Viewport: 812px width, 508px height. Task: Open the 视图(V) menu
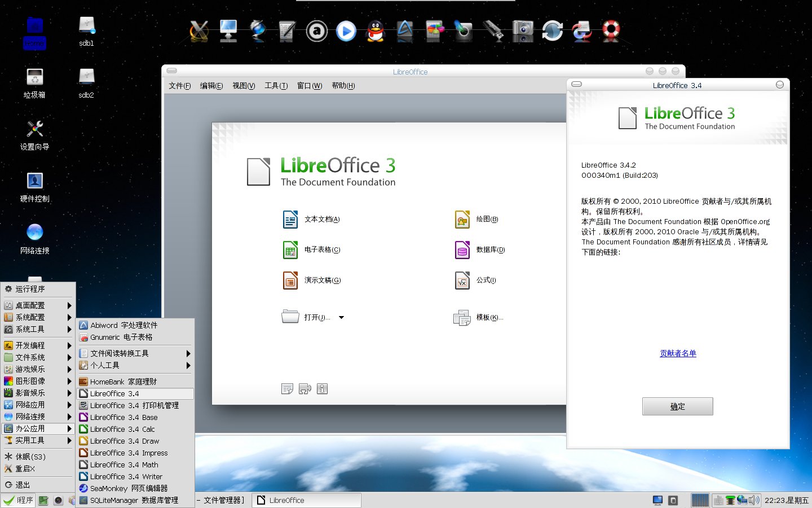244,86
